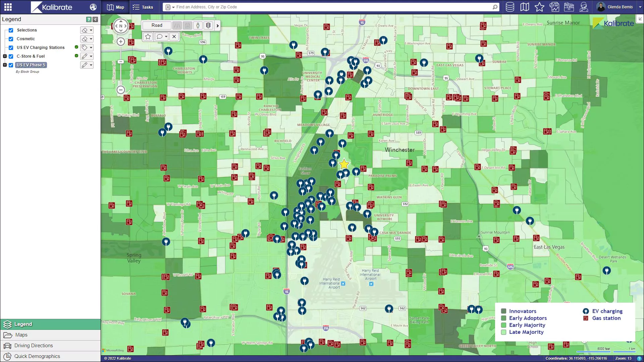644x362 pixels.
Task: Open the Maps panel section
Action: (21, 335)
